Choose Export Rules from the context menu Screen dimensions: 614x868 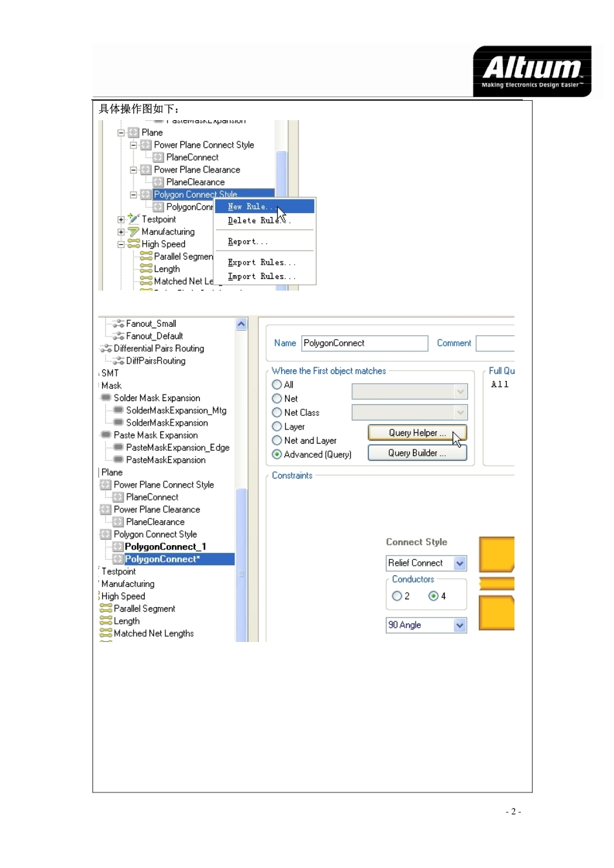click(264, 263)
